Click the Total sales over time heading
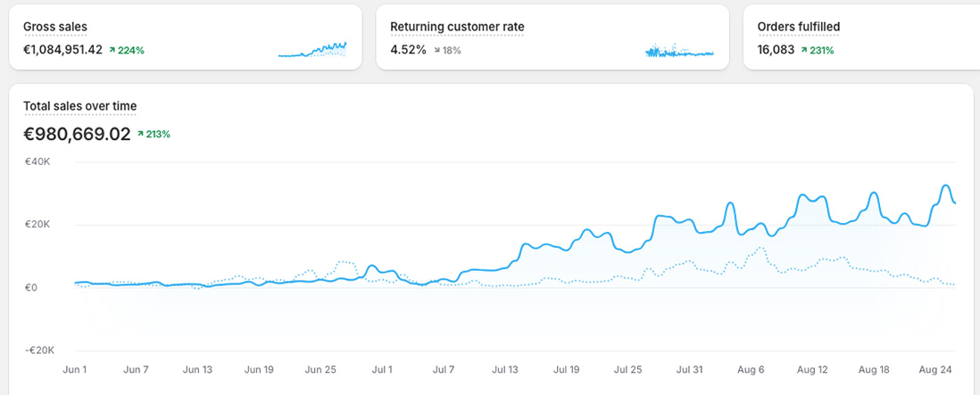This screenshot has width=980, height=395. coord(79,106)
